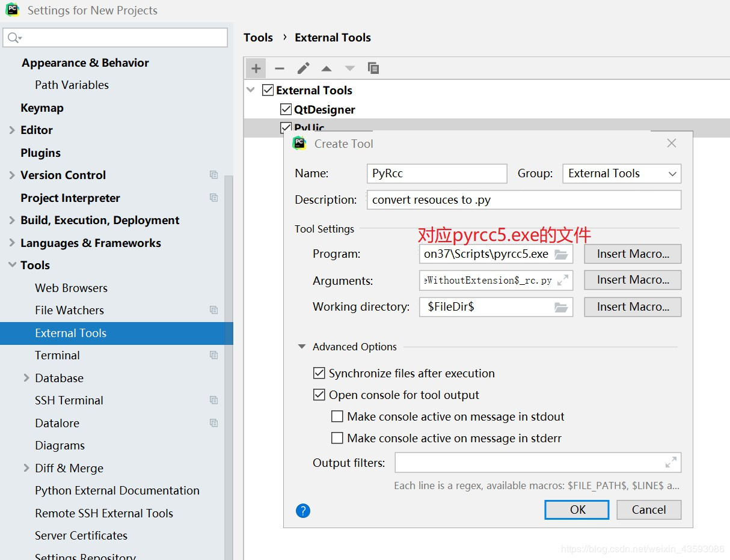Uncheck Synchronize files after execution

pos(319,373)
